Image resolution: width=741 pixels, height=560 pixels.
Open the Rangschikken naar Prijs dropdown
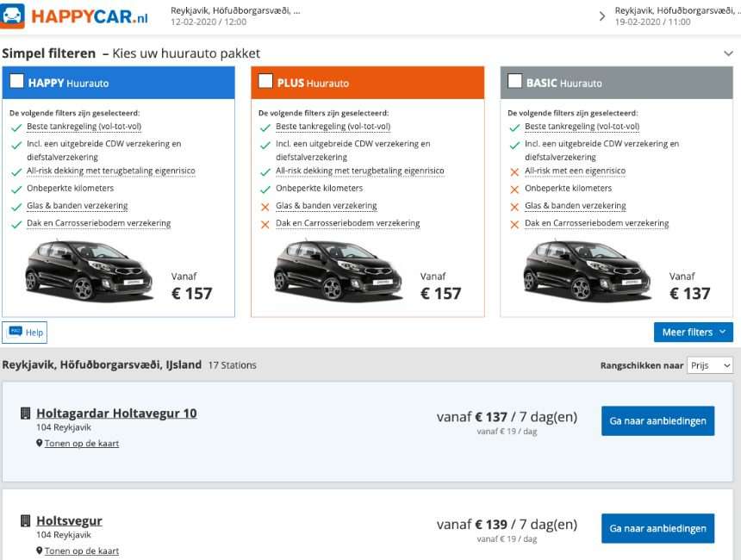click(710, 365)
